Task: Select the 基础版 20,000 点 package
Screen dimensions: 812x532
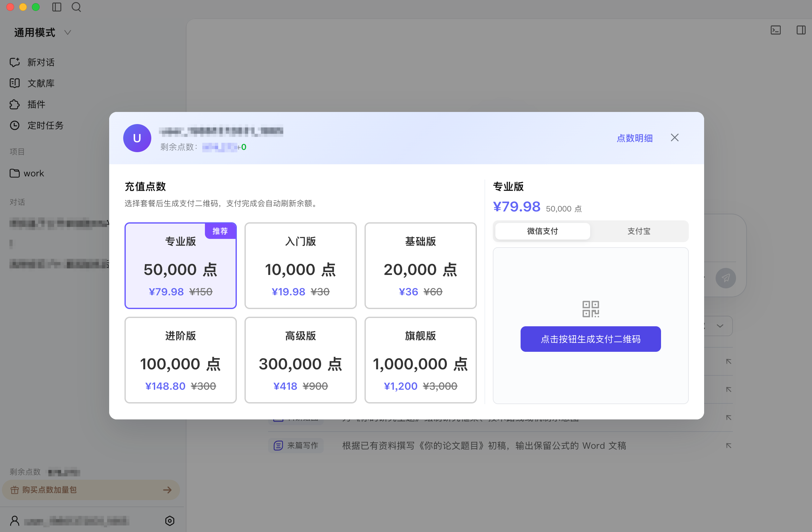Action: coord(420,266)
